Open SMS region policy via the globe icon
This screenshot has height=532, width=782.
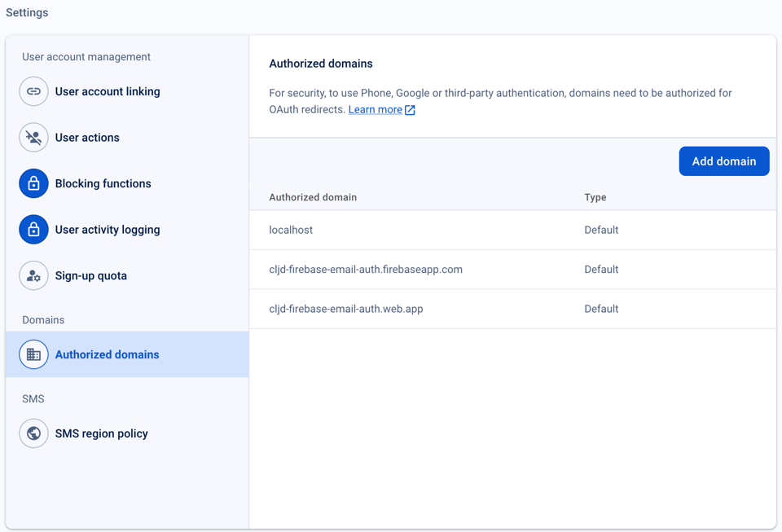pyautogui.click(x=33, y=433)
